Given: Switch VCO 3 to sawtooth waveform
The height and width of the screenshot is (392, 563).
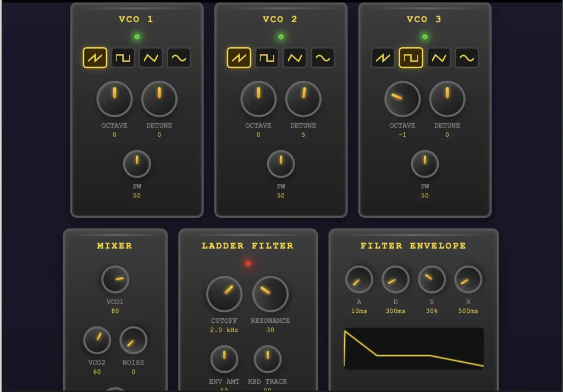Looking at the screenshot, I should [383, 58].
